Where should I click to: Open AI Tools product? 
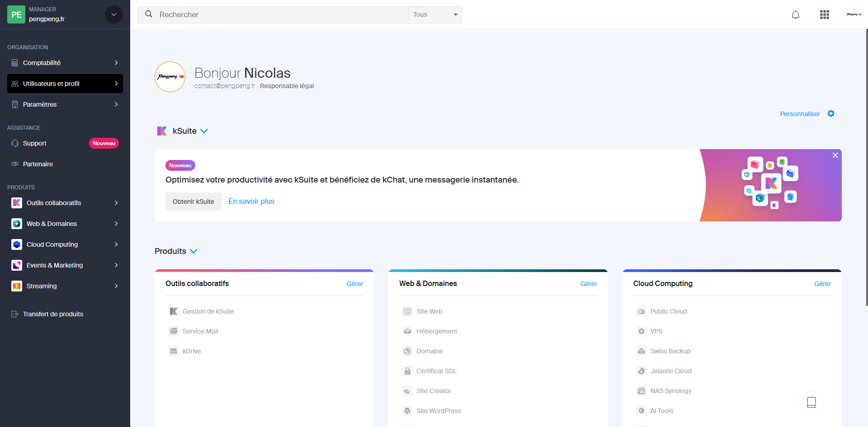click(661, 411)
